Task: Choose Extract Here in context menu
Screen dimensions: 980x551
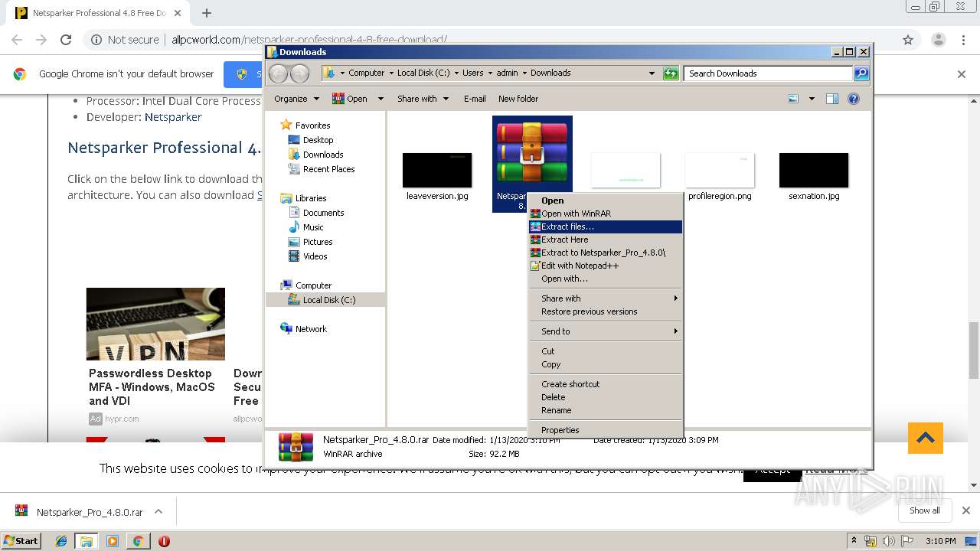Action: pos(605,240)
